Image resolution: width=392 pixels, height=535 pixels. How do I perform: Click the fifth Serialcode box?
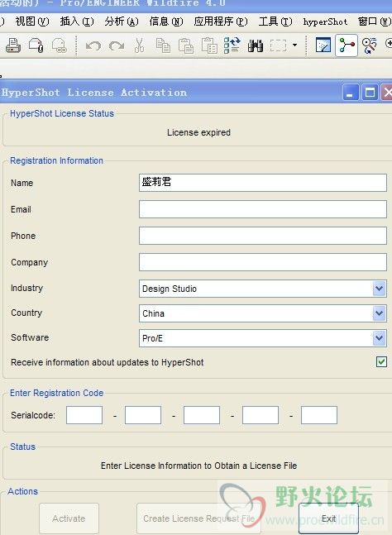tap(319, 415)
